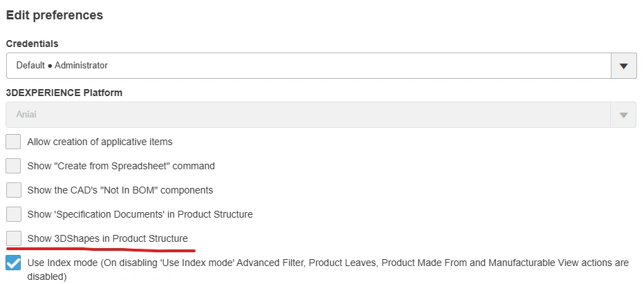Click the 'Credentials' field label

pyautogui.click(x=33, y=44)
